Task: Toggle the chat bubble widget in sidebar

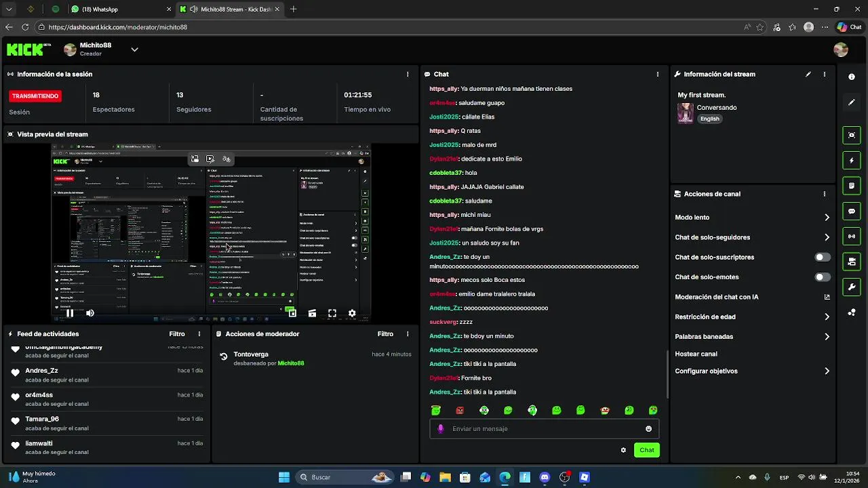Action: (x=852, y=211)
